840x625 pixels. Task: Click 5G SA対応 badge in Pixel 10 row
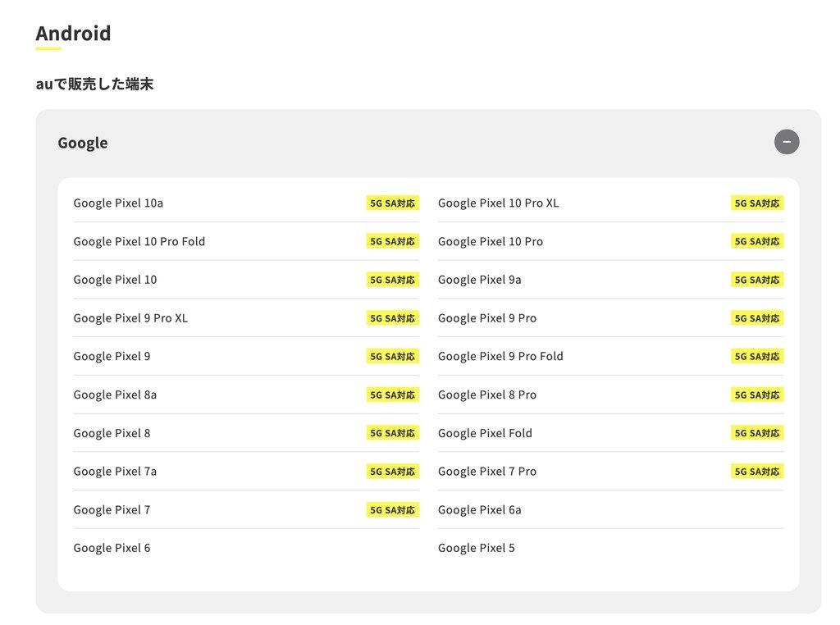[x=393, y=280]
